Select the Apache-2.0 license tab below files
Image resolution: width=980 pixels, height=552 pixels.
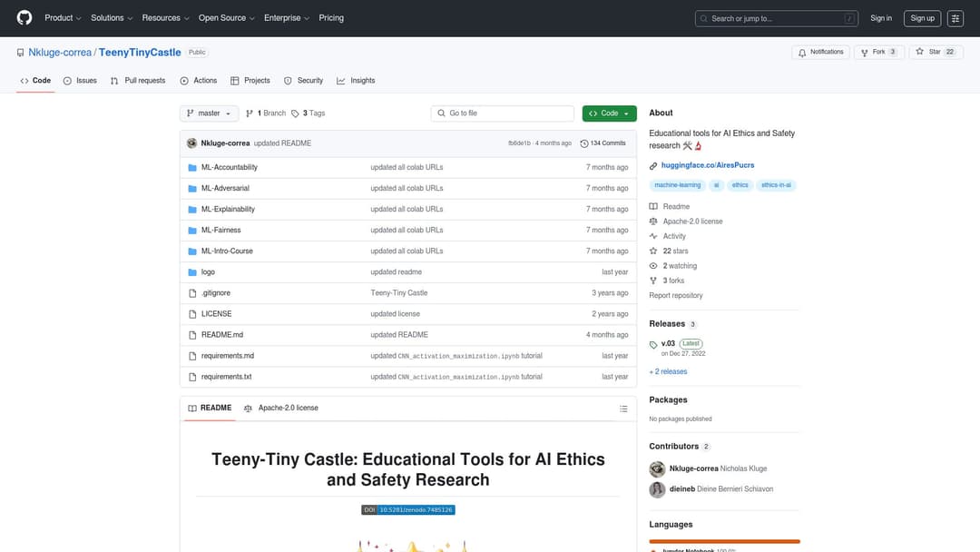[281, 409]
